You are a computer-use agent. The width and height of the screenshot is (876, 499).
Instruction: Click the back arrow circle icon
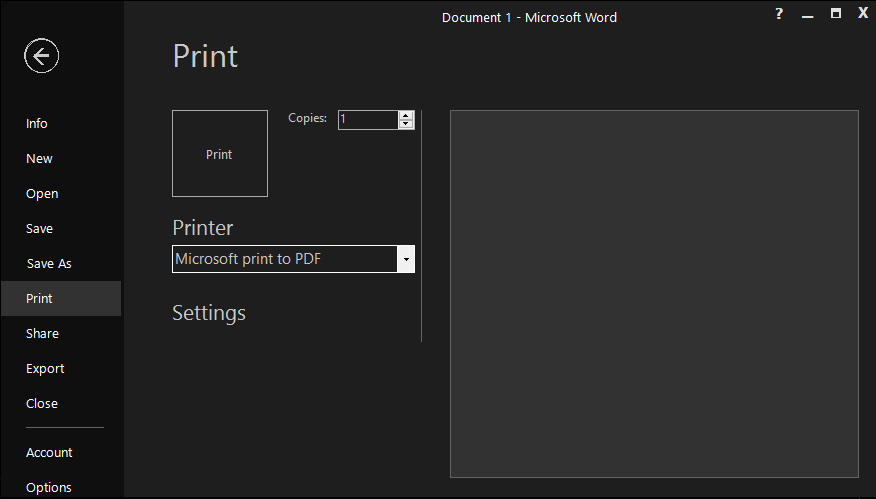click(x=41, y=56)
